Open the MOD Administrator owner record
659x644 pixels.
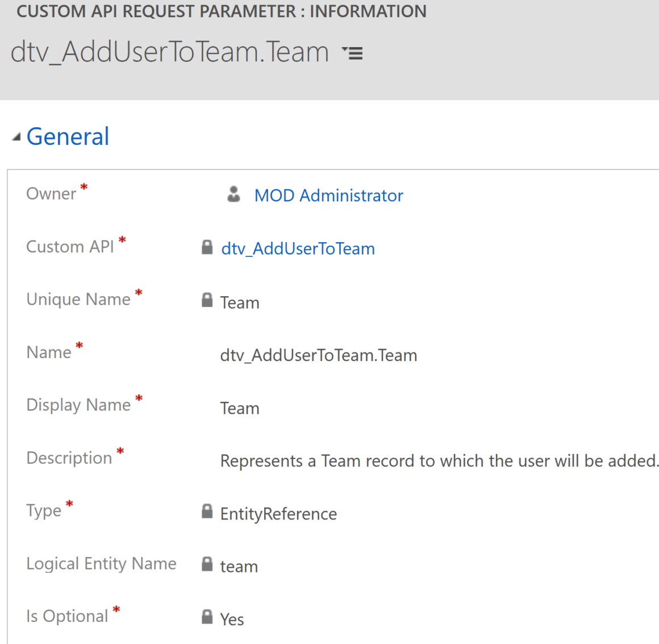click(328, 195)
